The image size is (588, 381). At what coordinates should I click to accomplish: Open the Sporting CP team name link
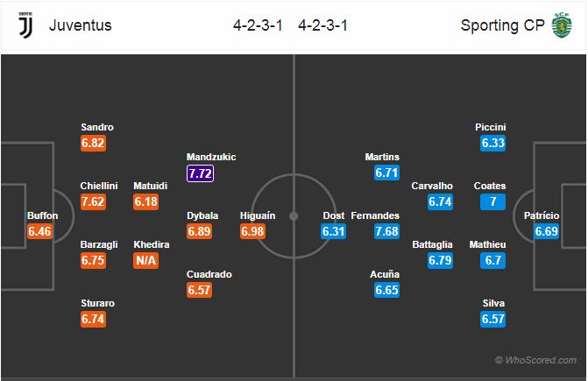502,25
